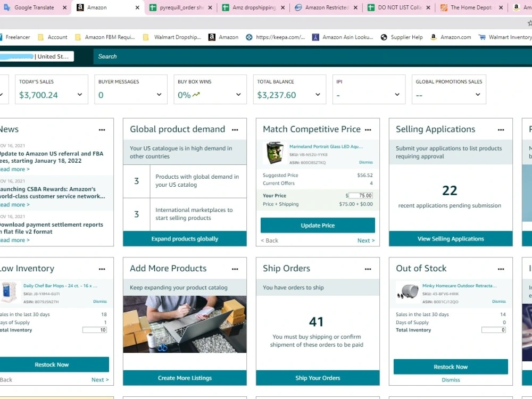Open the Match Competitive Price options menu
This screenshot has height=399, width=532.
tap(368, 130)
